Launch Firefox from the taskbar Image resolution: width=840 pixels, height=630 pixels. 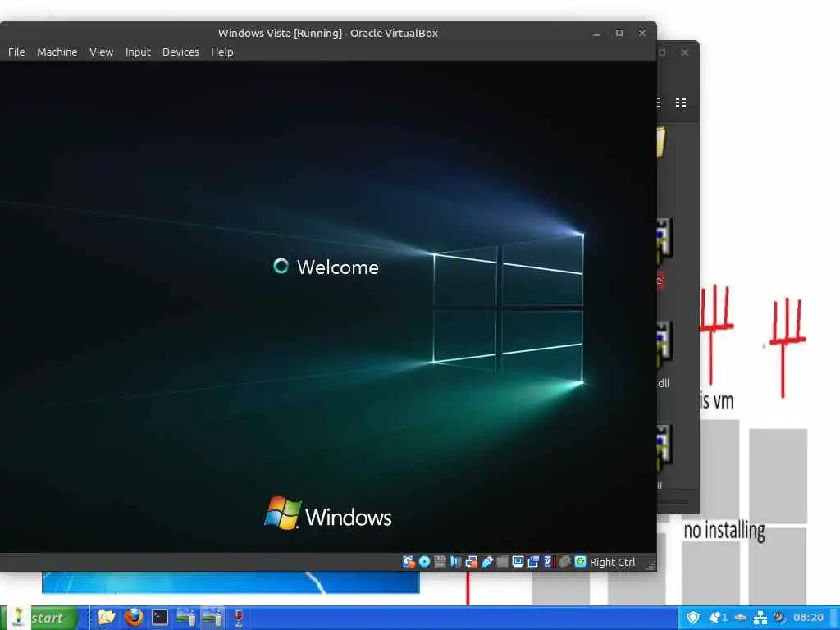pyautogui.click(x=134, y=618)
